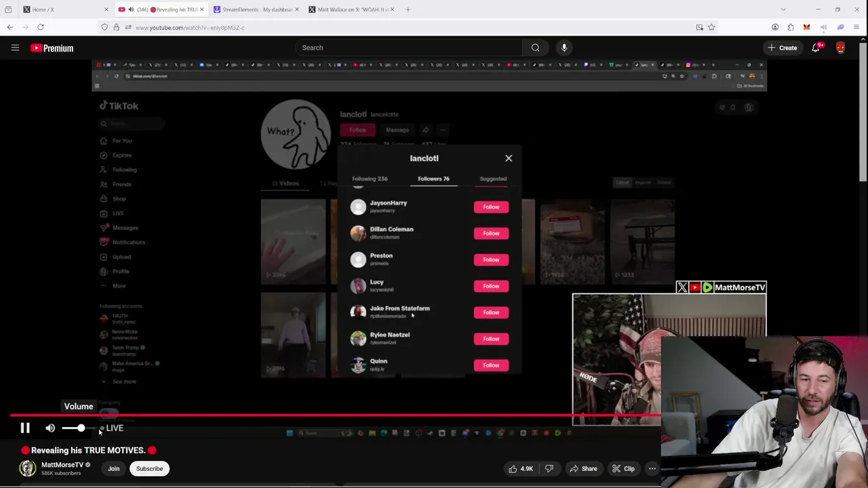868x488 pixels.
Task: Switch to Matt Wallace on X tab
Action: click(351, 9)
